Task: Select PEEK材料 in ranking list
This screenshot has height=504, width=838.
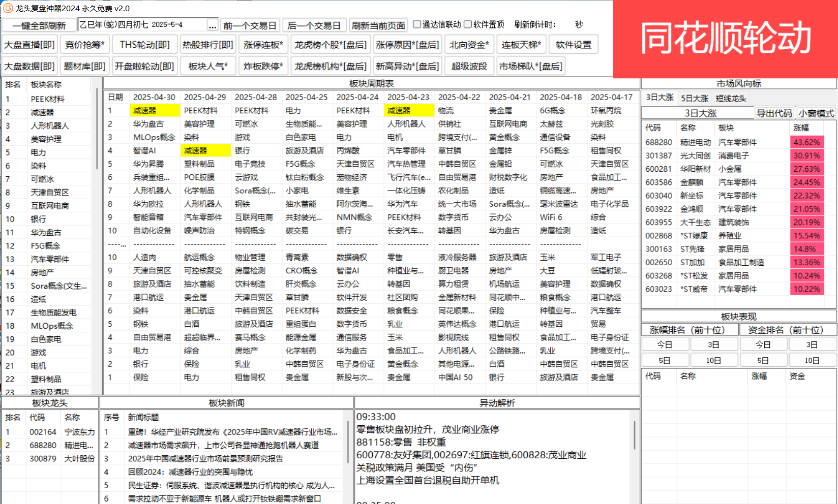Action: click(x=47, y=99)
